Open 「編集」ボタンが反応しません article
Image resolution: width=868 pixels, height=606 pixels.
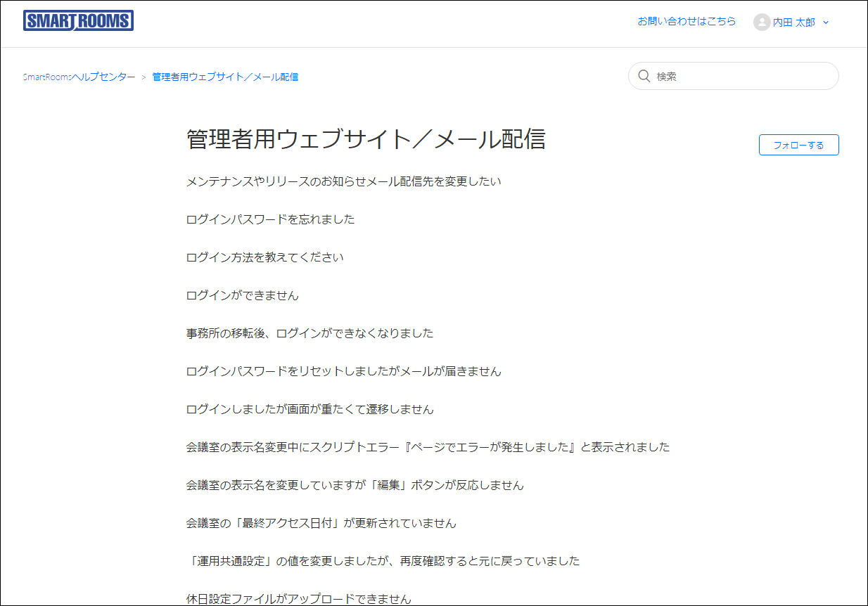click(355, 485)
